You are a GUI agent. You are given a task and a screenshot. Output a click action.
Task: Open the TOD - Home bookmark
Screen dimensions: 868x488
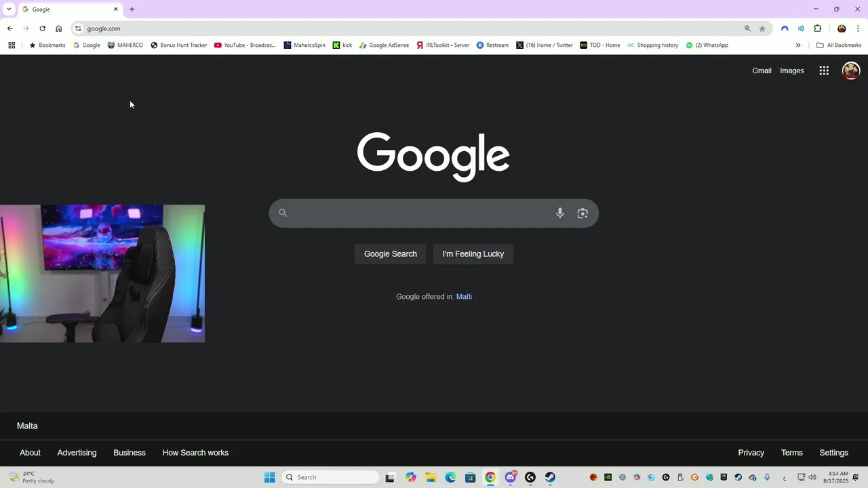coord(600,45)
